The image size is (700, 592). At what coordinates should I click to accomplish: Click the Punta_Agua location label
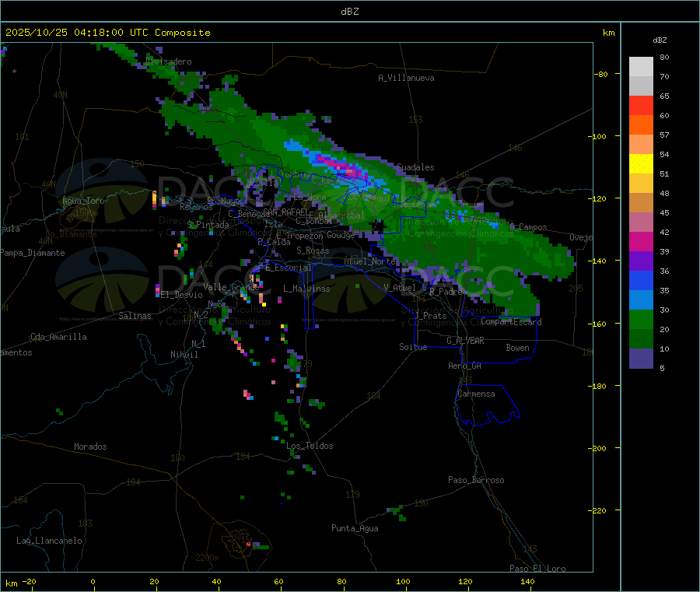[355, 528]
